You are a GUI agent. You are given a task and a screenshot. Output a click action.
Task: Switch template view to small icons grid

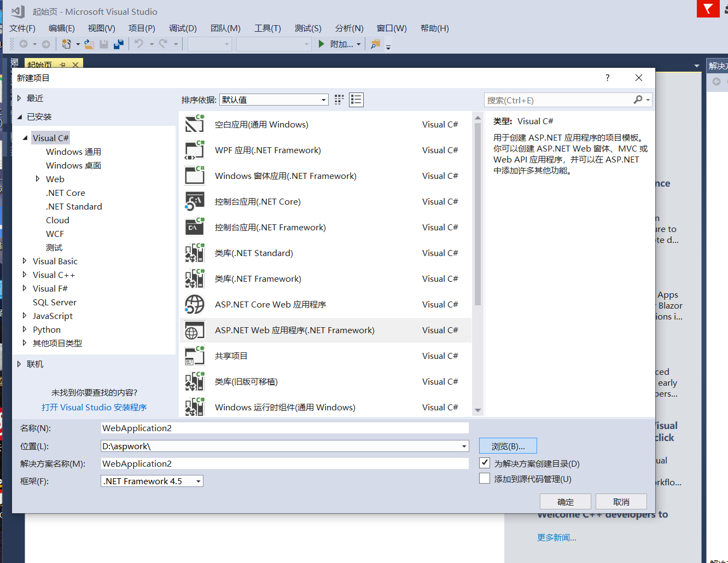[x=339, y=100]
